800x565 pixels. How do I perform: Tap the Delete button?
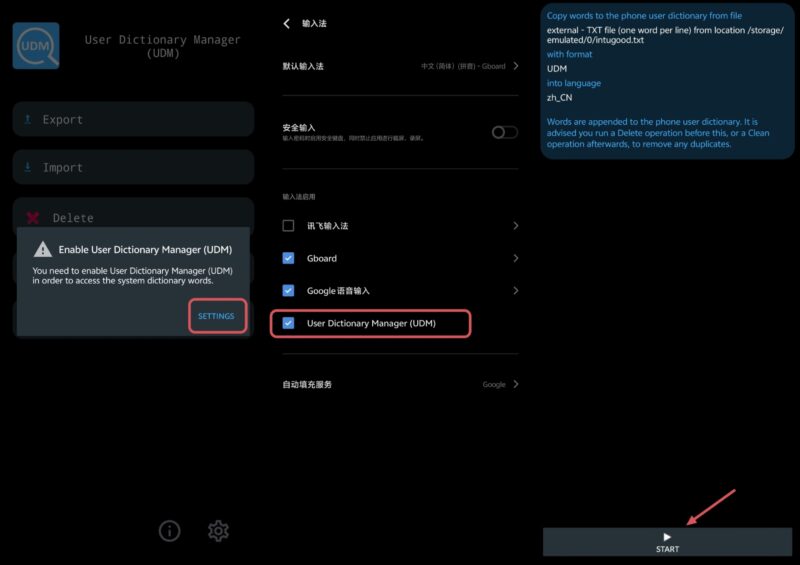133,213
